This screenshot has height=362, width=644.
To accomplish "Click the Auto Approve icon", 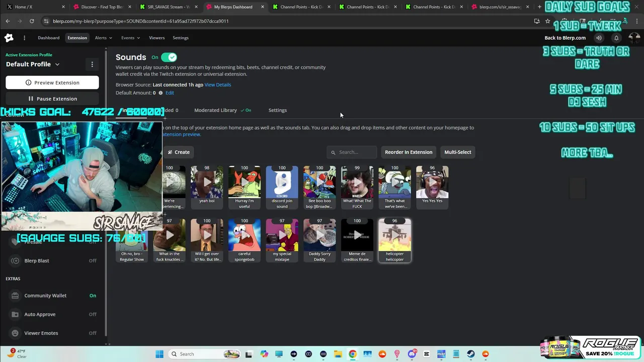I will pyautogui.click(x=15, y=314).
